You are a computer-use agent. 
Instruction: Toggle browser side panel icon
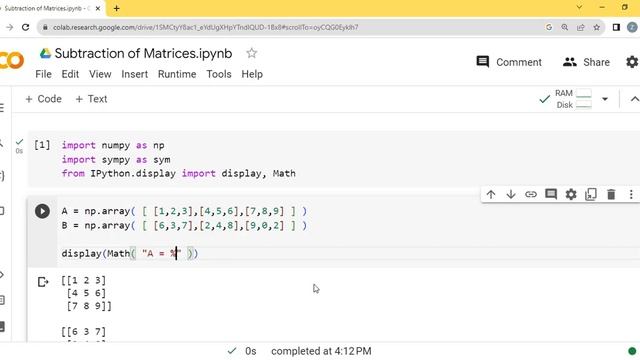coord(616,27)
